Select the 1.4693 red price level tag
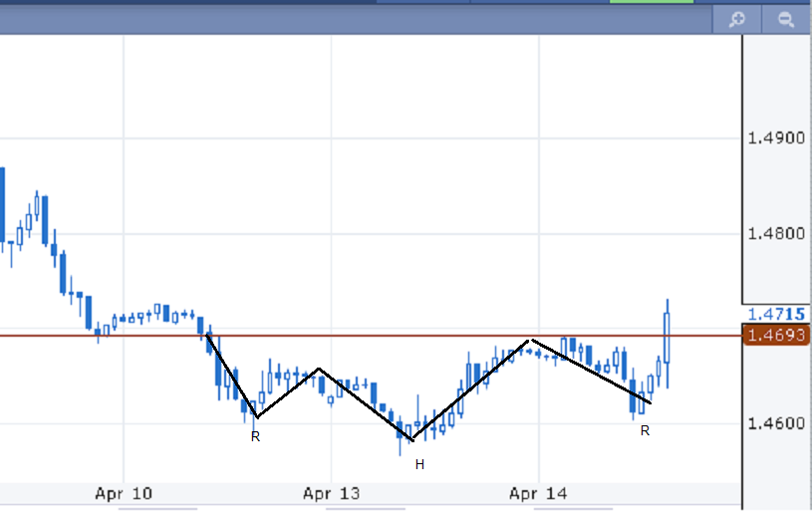The image size is (812, 512). 776,335
